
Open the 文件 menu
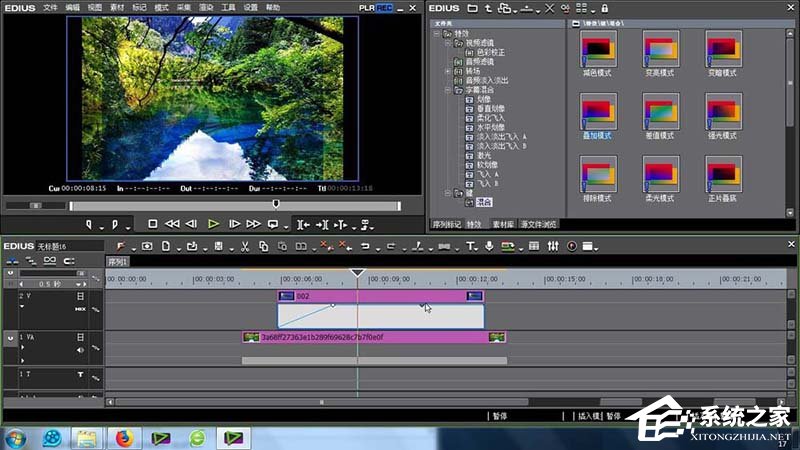[50, 7]
